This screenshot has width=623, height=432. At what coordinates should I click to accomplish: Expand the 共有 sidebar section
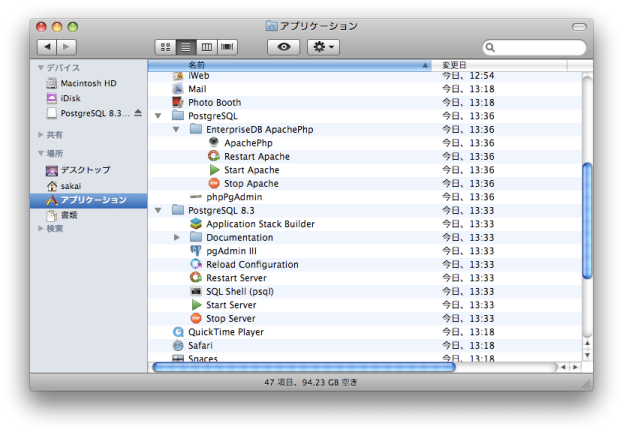41,135
